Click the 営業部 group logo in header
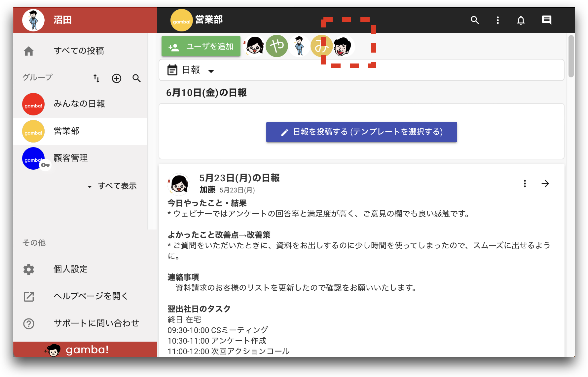The height and width of the screenshot is (377, 588). point(181,20)
